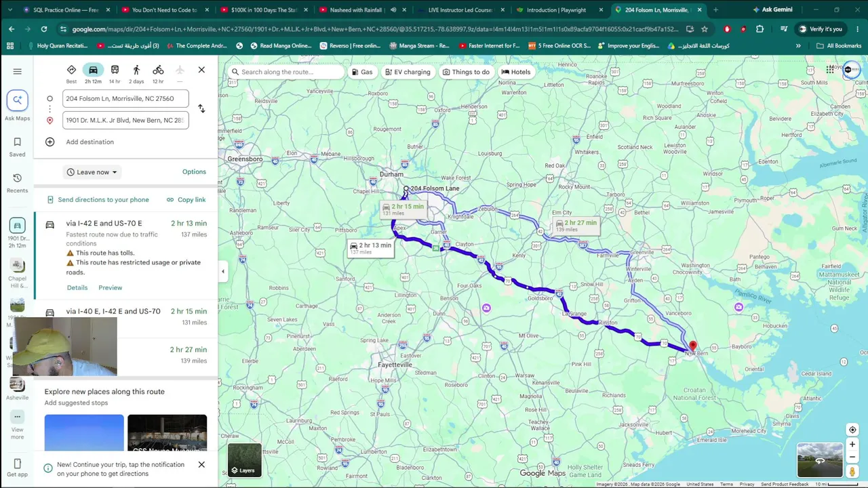The image size is (868, 488).
Task: Open the Get app option
Action: click(x=18, y=468)
